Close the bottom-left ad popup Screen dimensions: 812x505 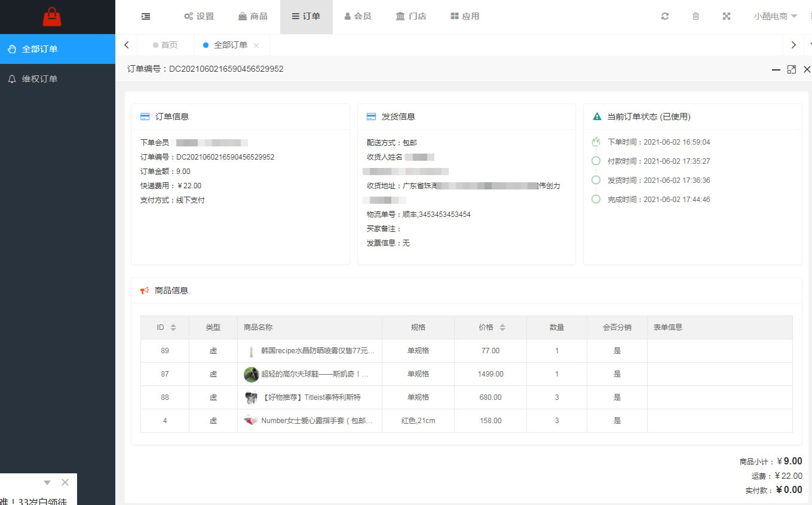[65, 482]
